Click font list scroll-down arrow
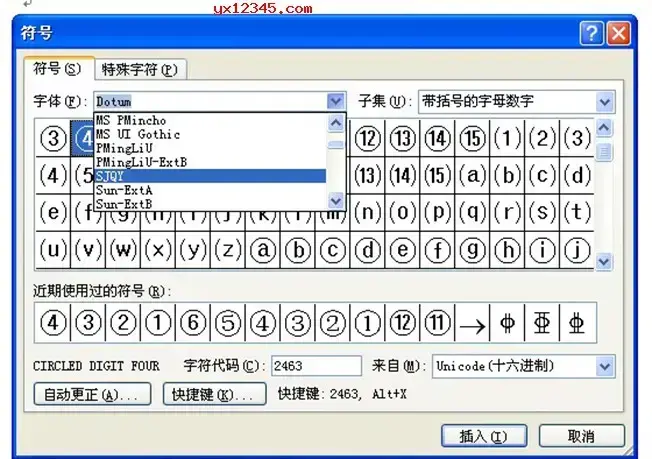The image size is (652, 459). [336, 201]
